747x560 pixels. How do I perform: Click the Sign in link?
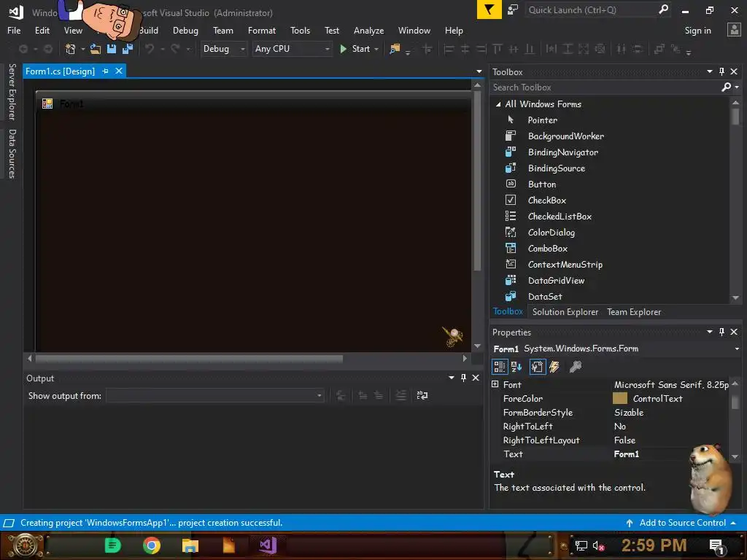click(697, 31)
